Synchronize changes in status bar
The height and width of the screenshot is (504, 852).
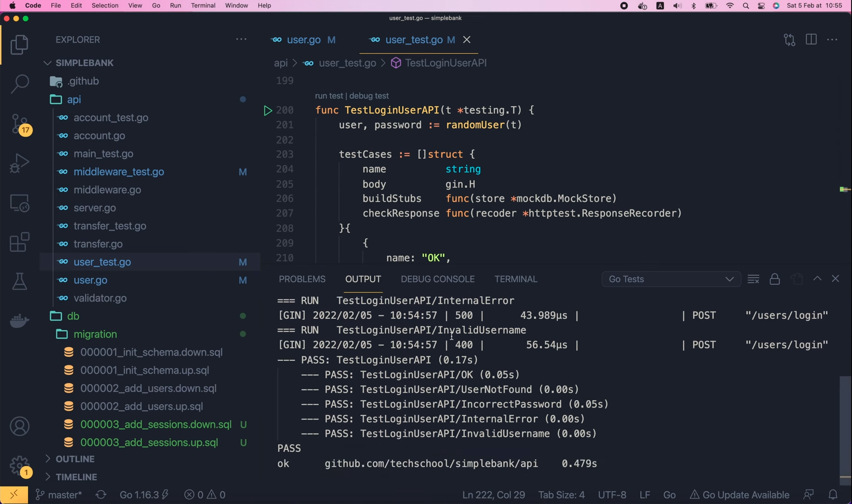101,495
